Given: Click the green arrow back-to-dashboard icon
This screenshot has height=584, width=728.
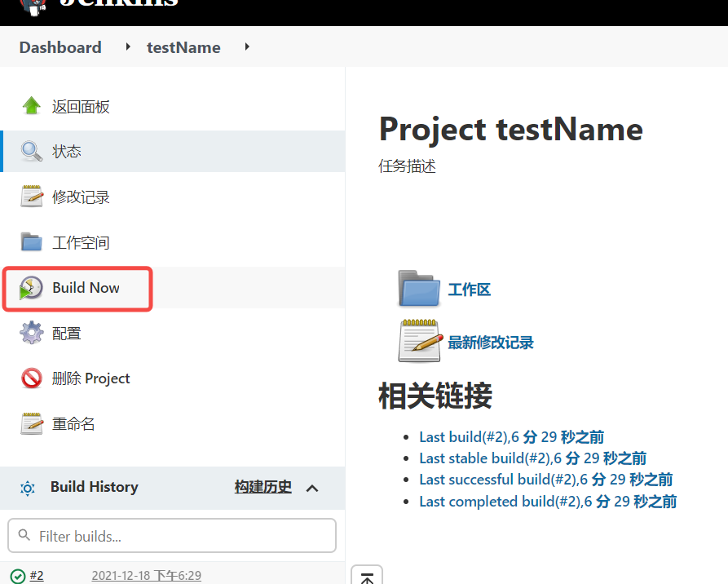Looking at the screenshot, I should (32, 106).
